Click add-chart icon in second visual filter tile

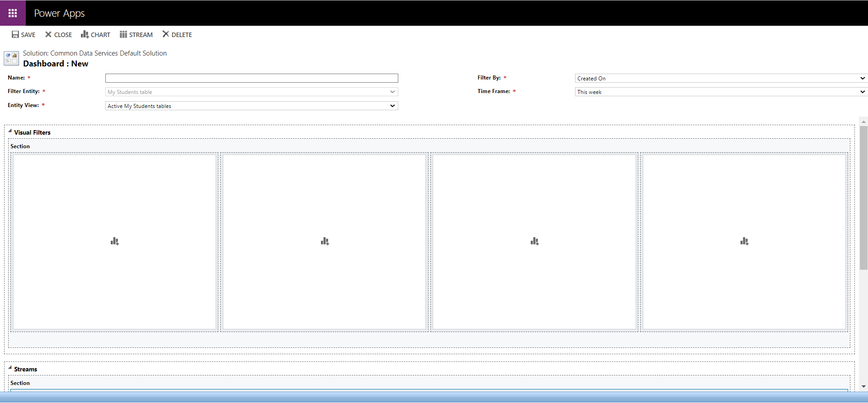325,242
